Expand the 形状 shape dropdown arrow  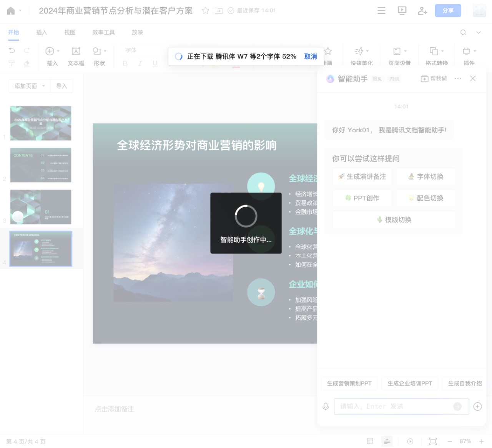(x=105, y=51)
